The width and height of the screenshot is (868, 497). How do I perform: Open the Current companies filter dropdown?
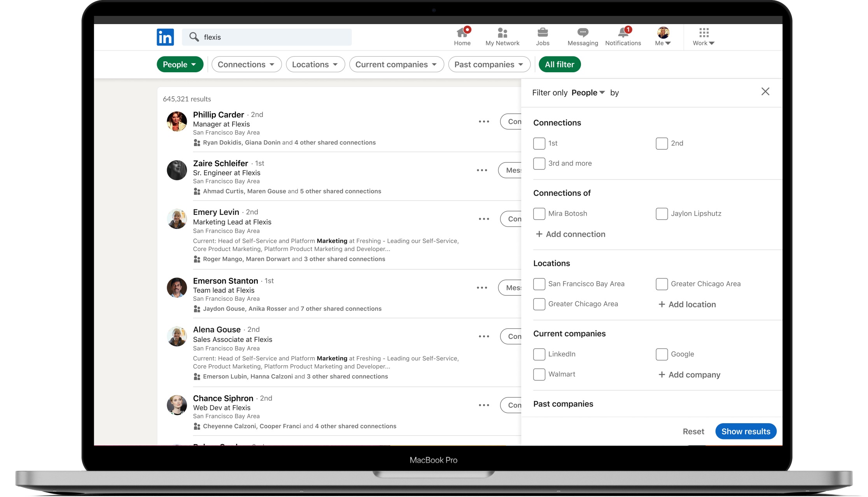396,65
